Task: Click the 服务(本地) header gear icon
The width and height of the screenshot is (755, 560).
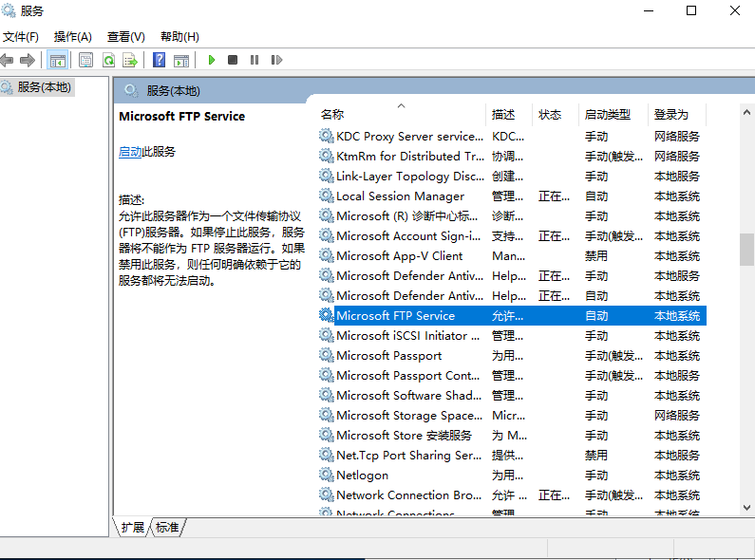Action: coord(130,90)
